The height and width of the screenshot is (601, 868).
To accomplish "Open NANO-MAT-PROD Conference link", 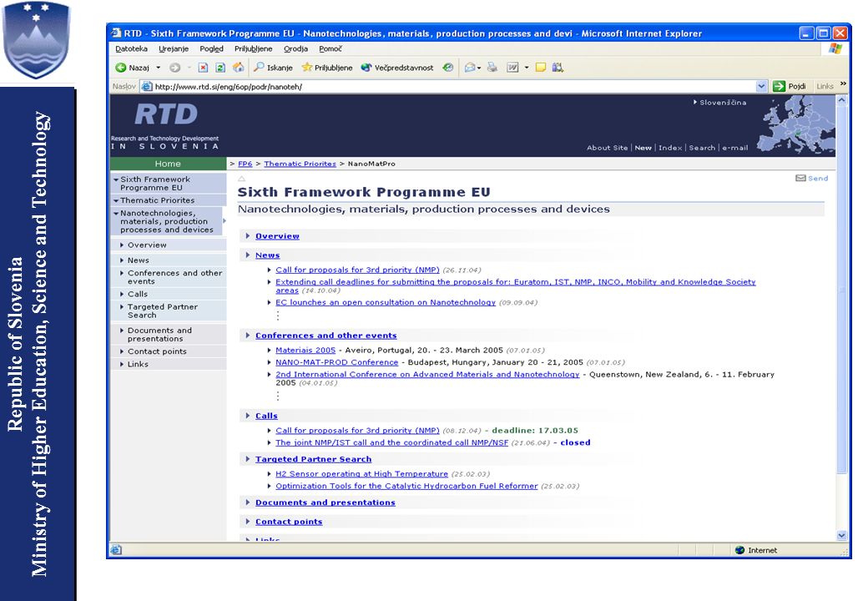I will click(336, 362).
